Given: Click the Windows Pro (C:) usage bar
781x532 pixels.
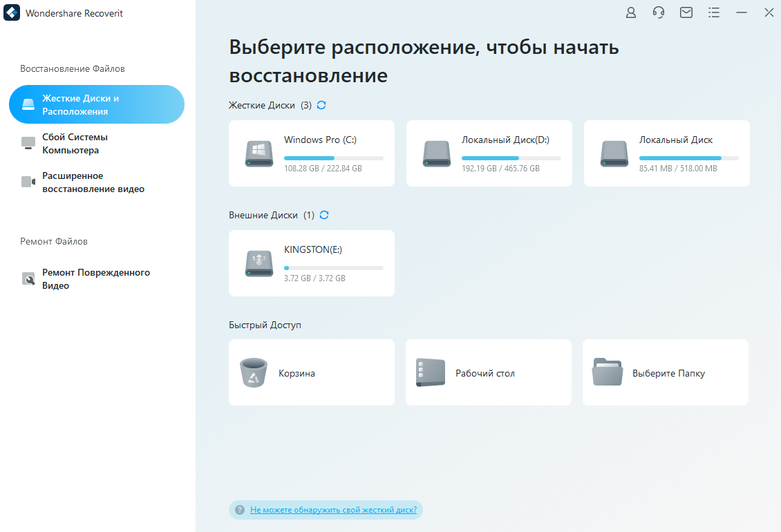Looking at the screenshot, I should coord(334,158).
